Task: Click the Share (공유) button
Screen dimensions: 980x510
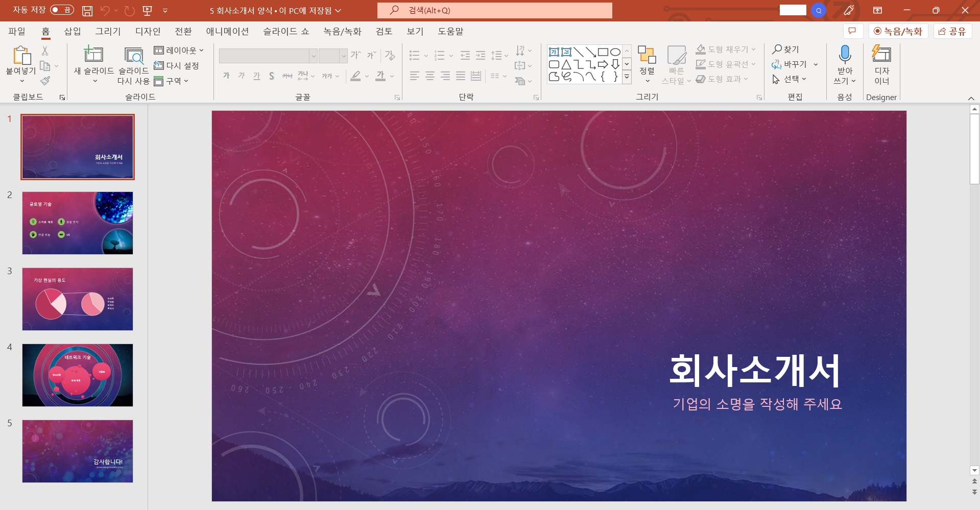Action: 952,31
